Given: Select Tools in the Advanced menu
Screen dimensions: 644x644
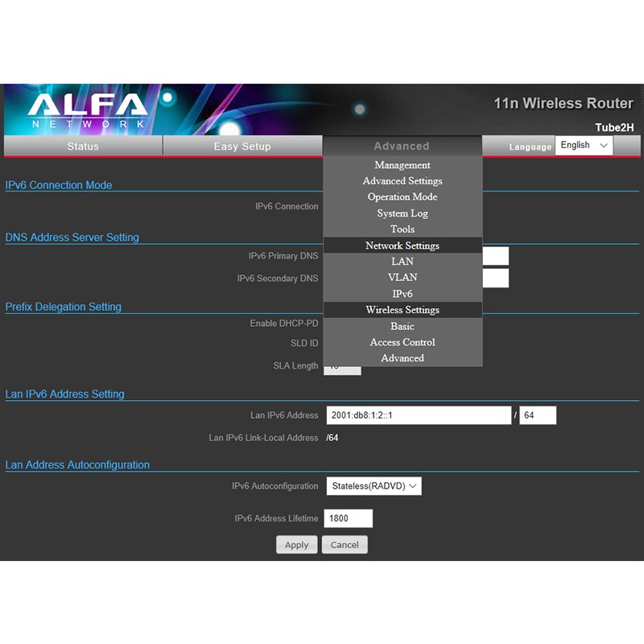Looking at the screenshot, I should tap(402, 229).
